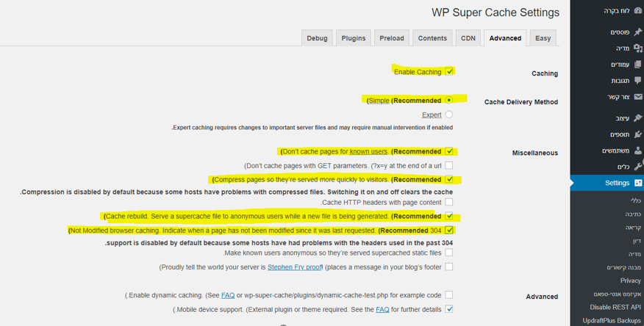
Task: Enable Make known users anonymous checkbox
Action: click(x=449, y=253)
